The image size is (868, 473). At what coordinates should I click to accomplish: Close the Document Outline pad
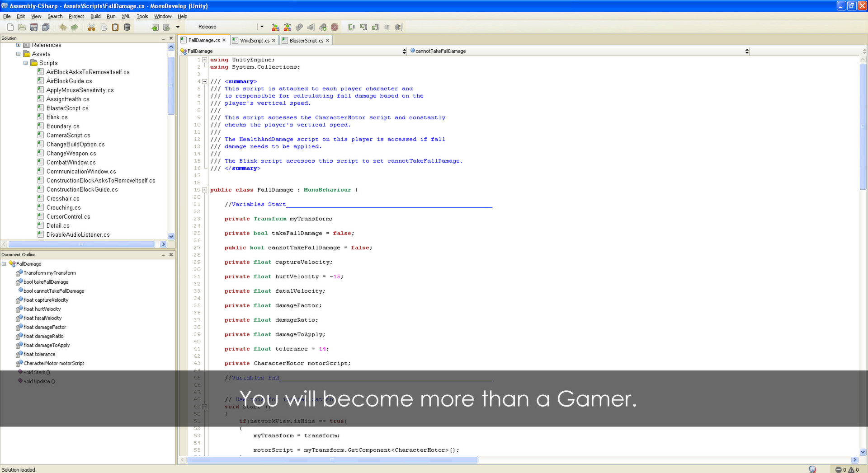[171, 255]
